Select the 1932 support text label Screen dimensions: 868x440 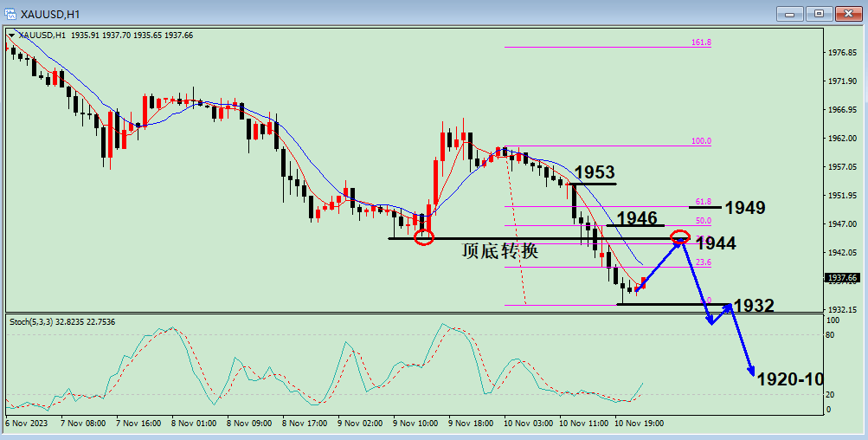click(753, 305)
